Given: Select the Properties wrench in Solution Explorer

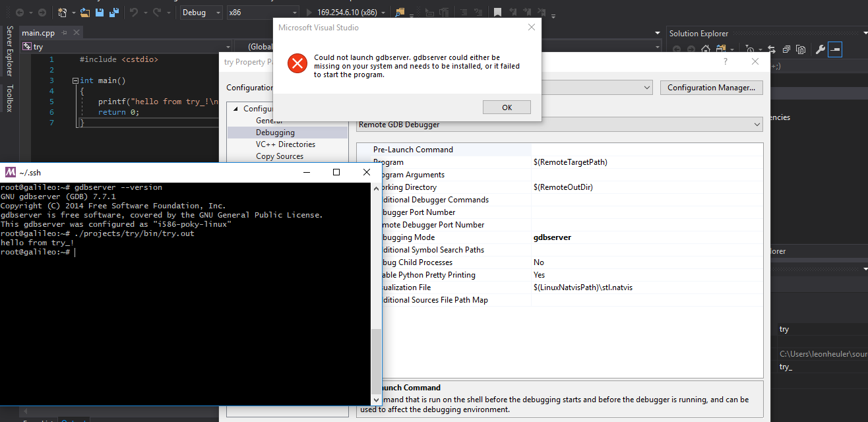Looking at the screenshot, I should [821, 49].
